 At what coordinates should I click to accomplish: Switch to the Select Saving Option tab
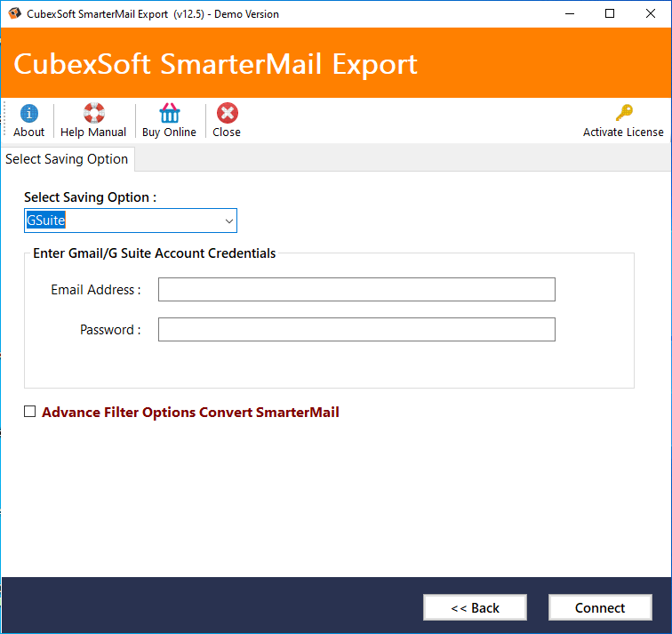click(x=67, y=159)
